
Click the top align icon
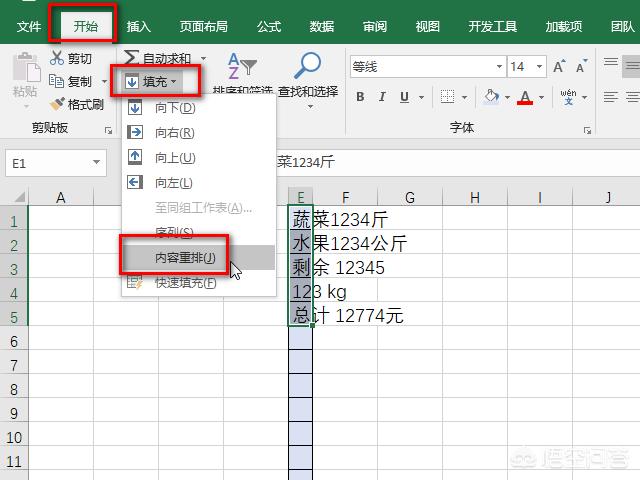click(x=611, y=62)
